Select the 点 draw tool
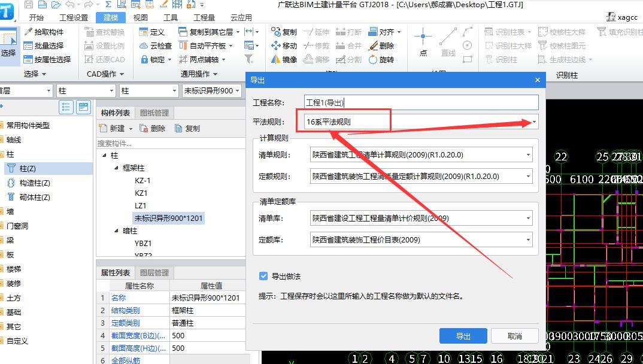The height and width of the screenshot is (364, 643). point(423,43)
